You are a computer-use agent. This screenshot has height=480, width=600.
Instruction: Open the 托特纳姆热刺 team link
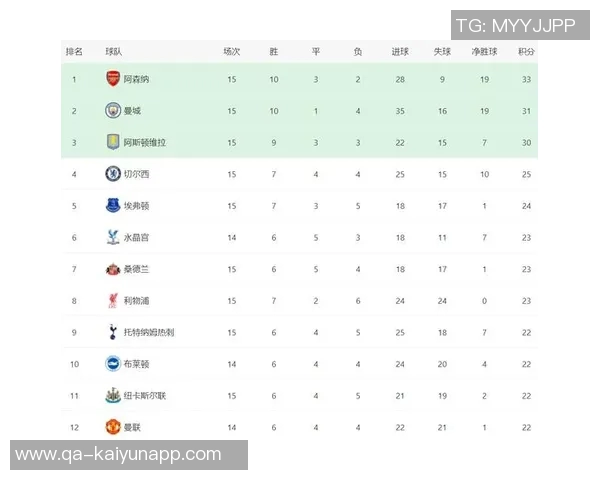point(149,332)
